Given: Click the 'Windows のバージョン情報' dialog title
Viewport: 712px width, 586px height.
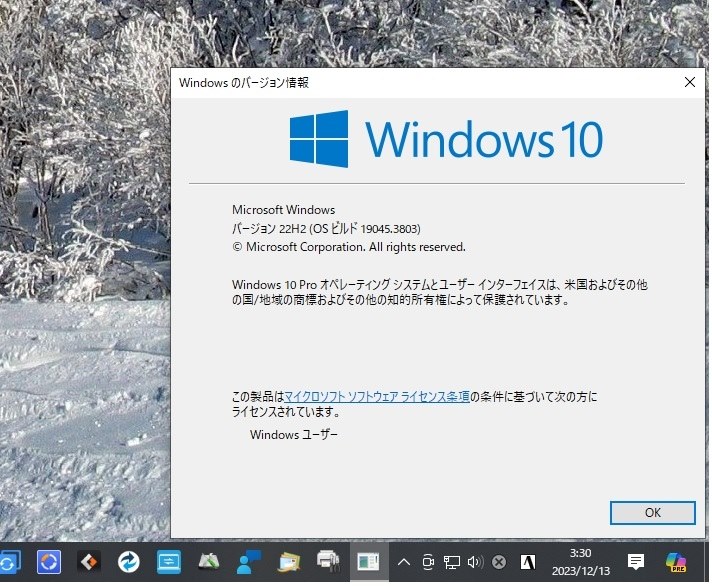Looking at the screenshot, I should tap(244, 83).
